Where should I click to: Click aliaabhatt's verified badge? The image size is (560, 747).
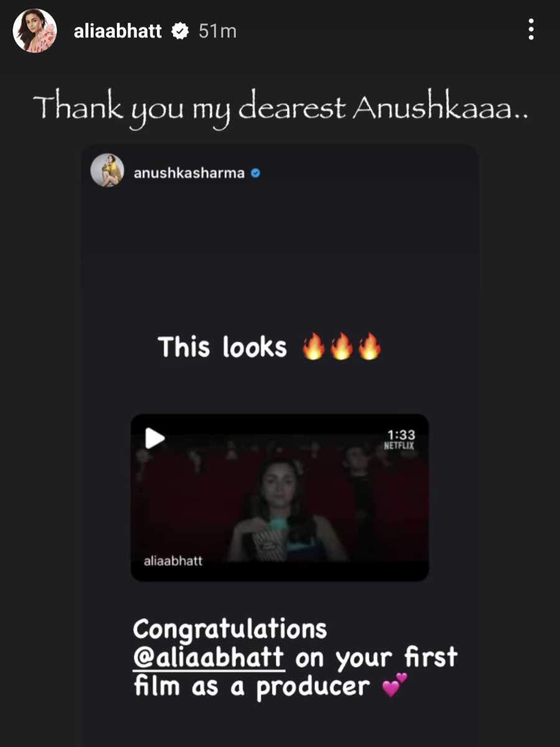point(180,31)
